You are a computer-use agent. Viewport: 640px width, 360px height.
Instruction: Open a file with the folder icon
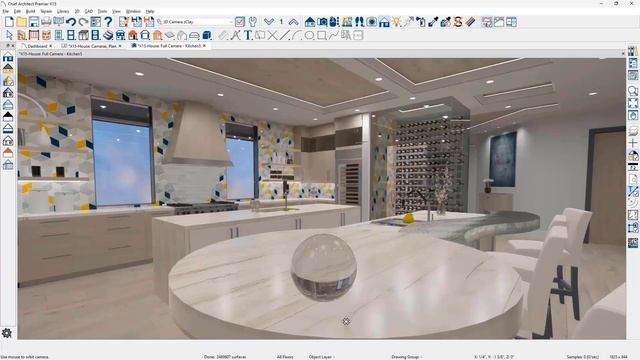tap(22, 22)
